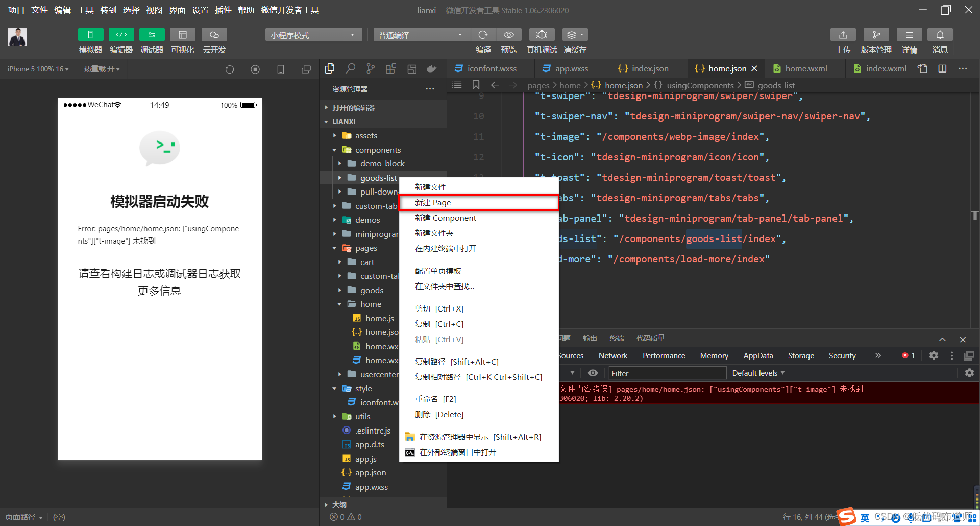
Task: Open app.json file in tree
Action: [371, 472]
